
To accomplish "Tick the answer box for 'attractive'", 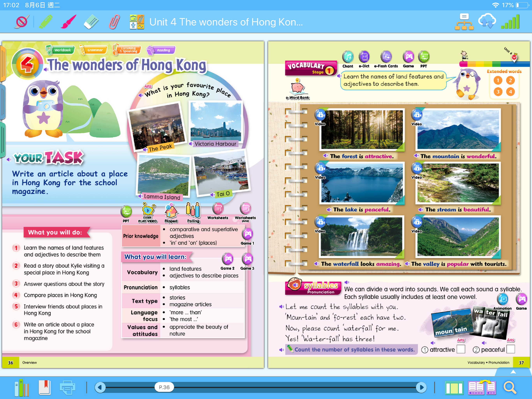I will point(461,349).
